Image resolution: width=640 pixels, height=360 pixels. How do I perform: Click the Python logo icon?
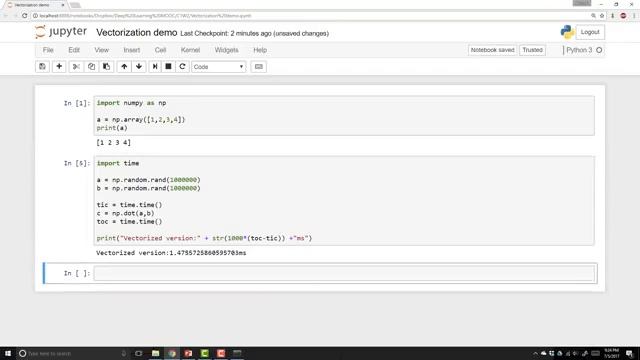567,32
